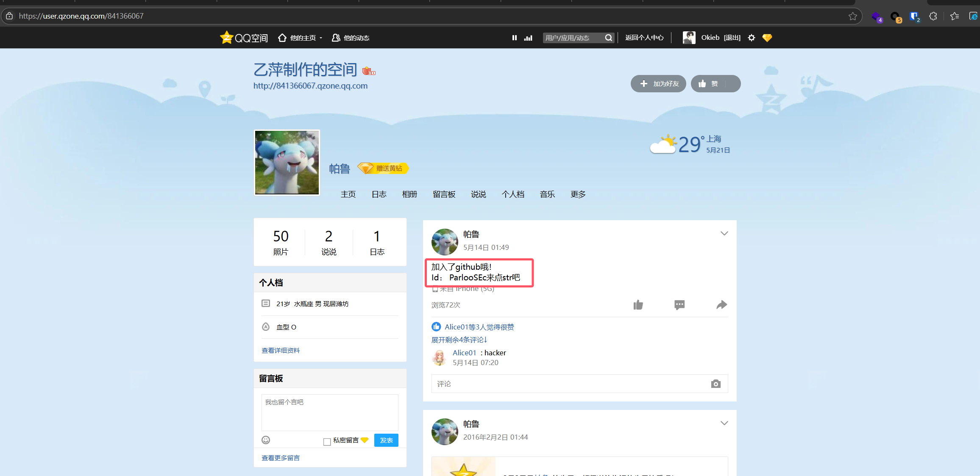Open the 查看详细资料 link
The height and width of the screenshot is (476, 980).
pos(281,350)
